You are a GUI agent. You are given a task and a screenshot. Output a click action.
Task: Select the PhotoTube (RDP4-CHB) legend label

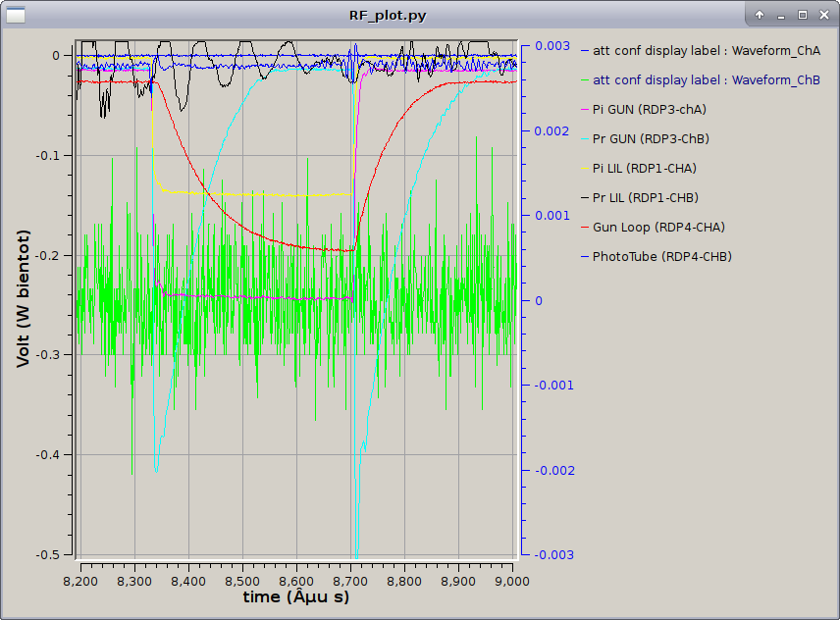tap(661, 256)
